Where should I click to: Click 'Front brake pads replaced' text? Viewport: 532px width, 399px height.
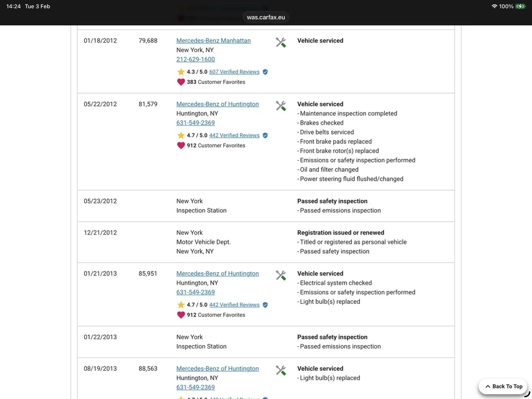335,141
